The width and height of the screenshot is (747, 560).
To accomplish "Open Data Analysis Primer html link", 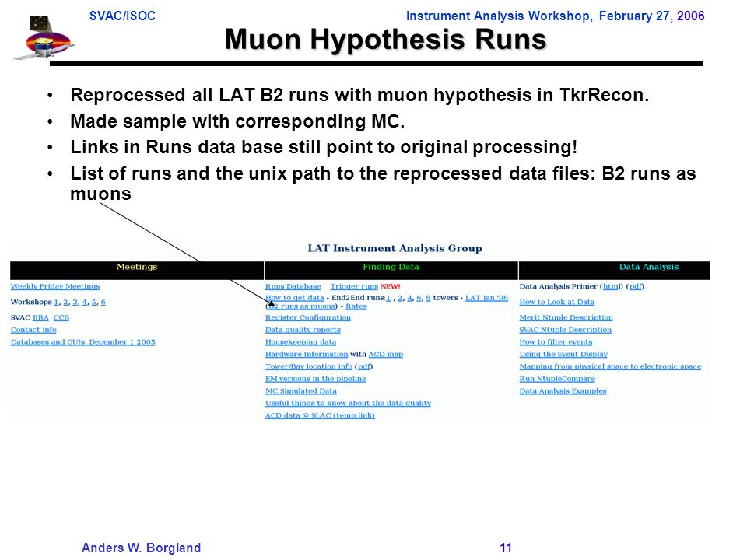I will (612, 286).
